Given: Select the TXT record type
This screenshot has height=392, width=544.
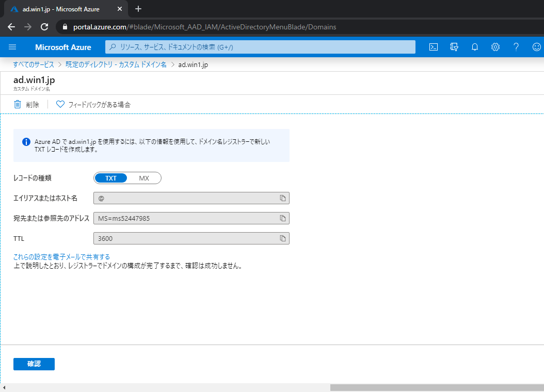Looking at the screenshot, I should 111,178.
